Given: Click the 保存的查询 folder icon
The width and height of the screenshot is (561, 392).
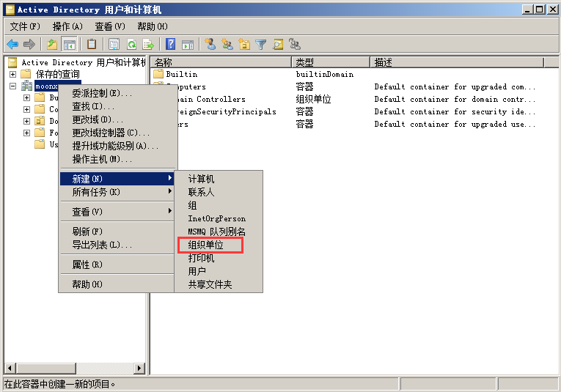Looking at the screenshot, I should (26, 74).
